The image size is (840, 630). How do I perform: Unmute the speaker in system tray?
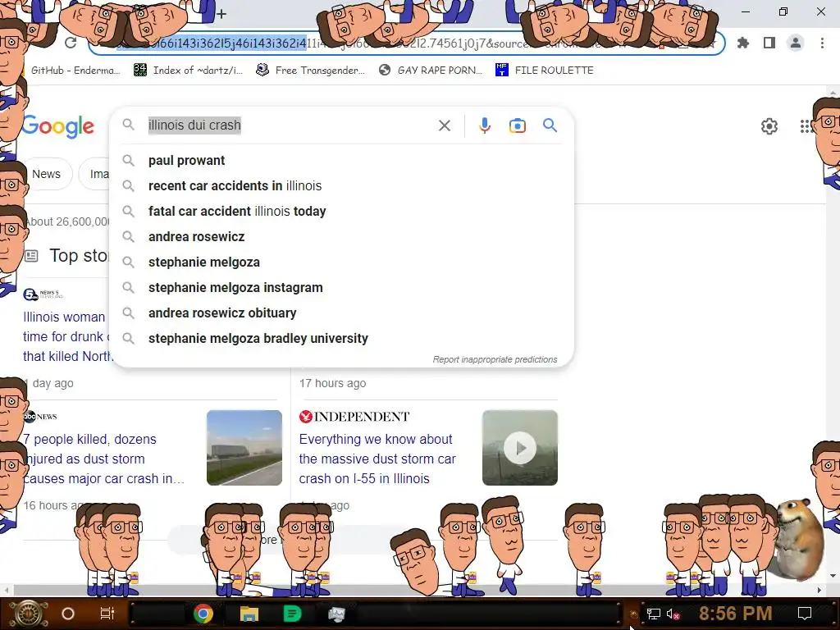pos(673,614)
